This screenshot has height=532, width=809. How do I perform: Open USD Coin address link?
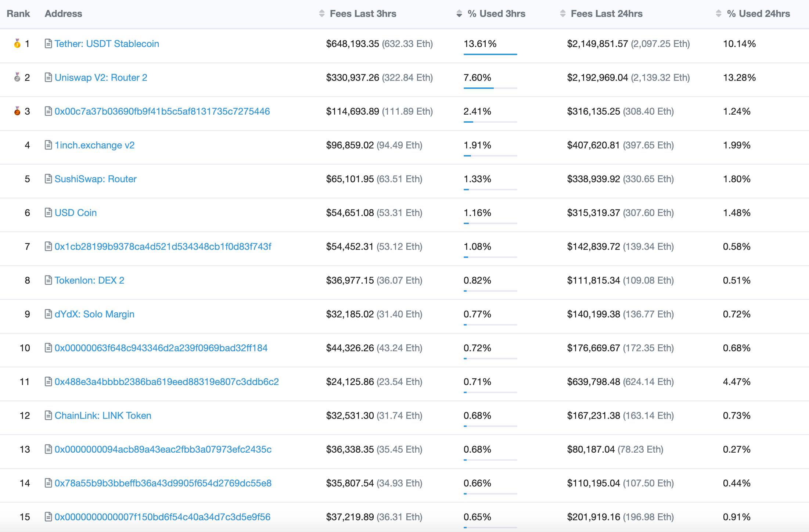pyautogui.click(x=76, y=213)
